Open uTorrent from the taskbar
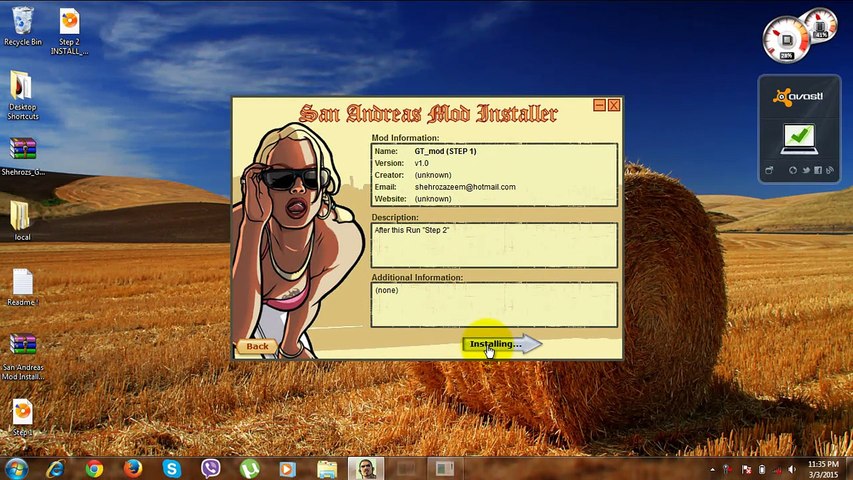 [x=249, y=468]
